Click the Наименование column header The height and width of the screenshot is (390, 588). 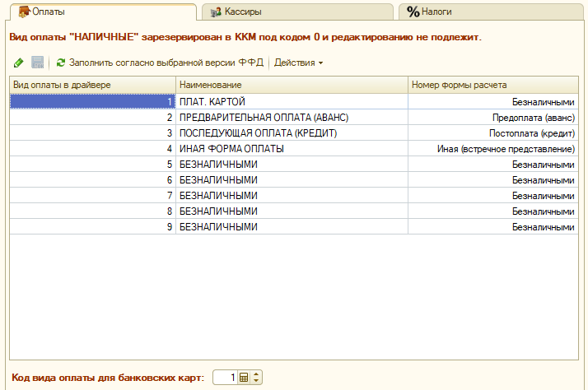[292, 85]
